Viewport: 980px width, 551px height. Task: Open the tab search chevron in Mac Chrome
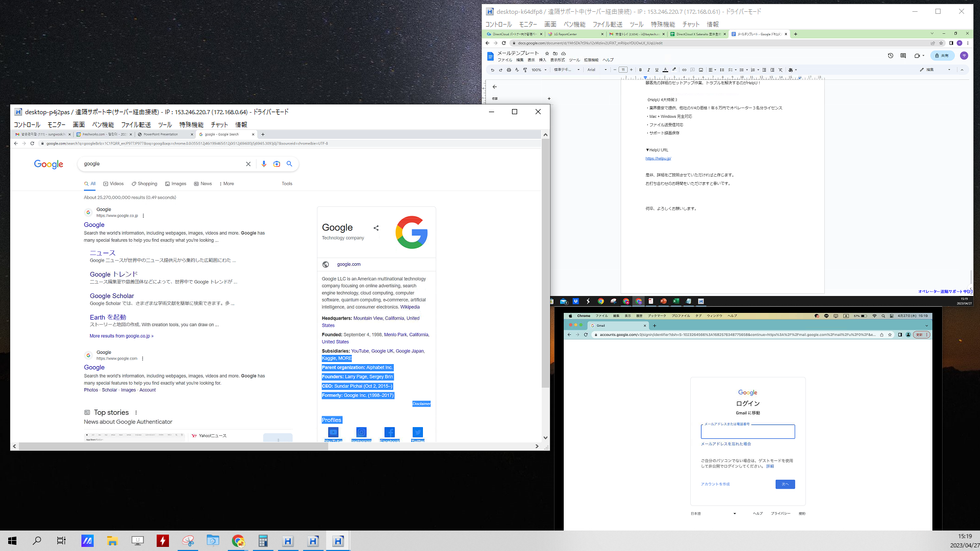926,326
